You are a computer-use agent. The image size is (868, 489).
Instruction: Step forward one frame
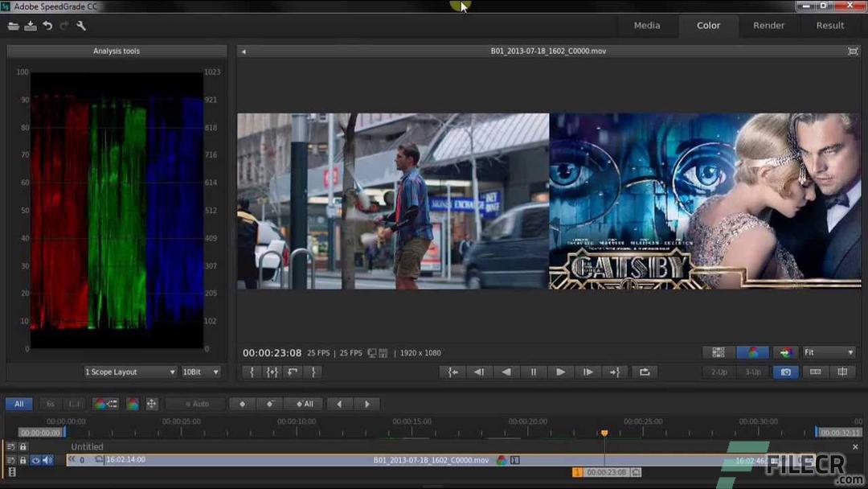pyautogui.click(x=588, y=372)
